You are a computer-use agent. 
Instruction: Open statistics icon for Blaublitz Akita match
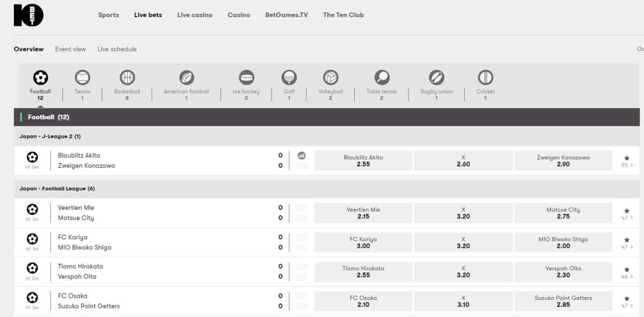(302, 156)
